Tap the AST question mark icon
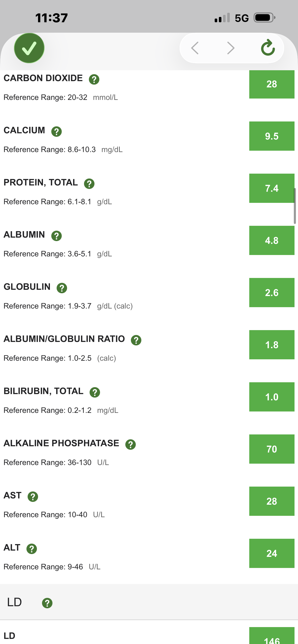This screenshot has width=298, height=644. point(33,497)
